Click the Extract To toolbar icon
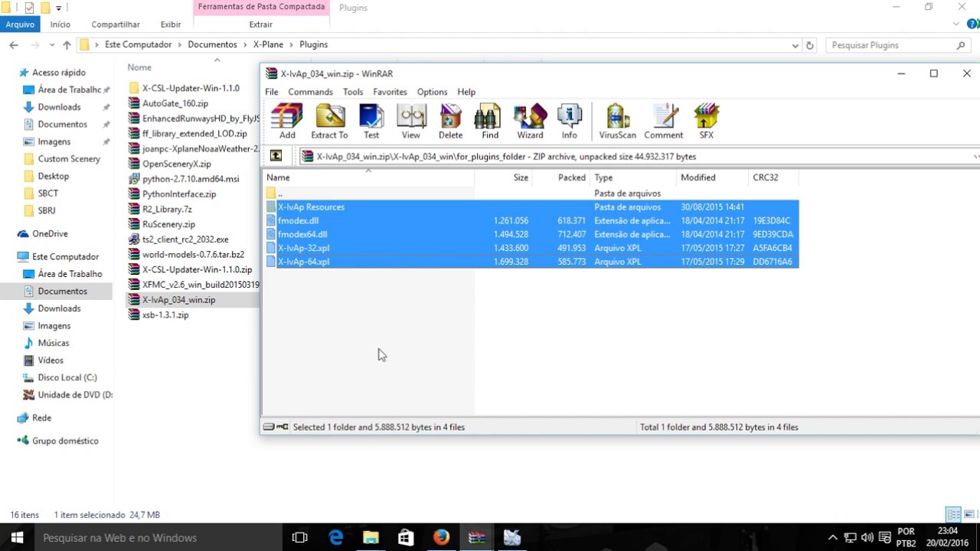The width and height of the screenshot is (980, 551). [329, 122]
